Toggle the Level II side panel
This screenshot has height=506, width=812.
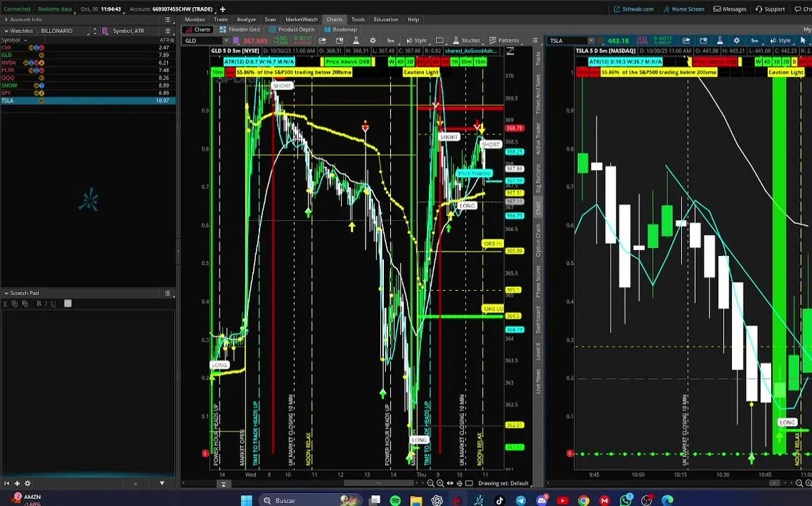(538, 351)
